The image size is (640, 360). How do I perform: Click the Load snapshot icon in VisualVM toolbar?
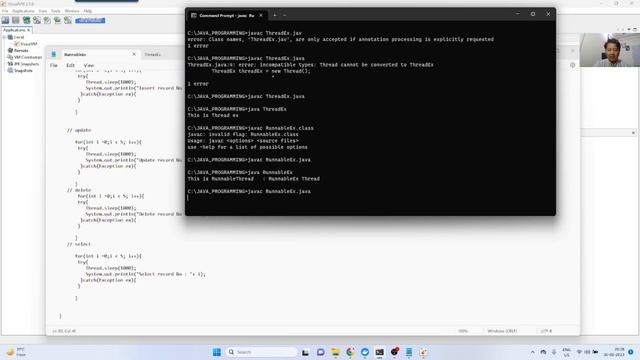5,20
